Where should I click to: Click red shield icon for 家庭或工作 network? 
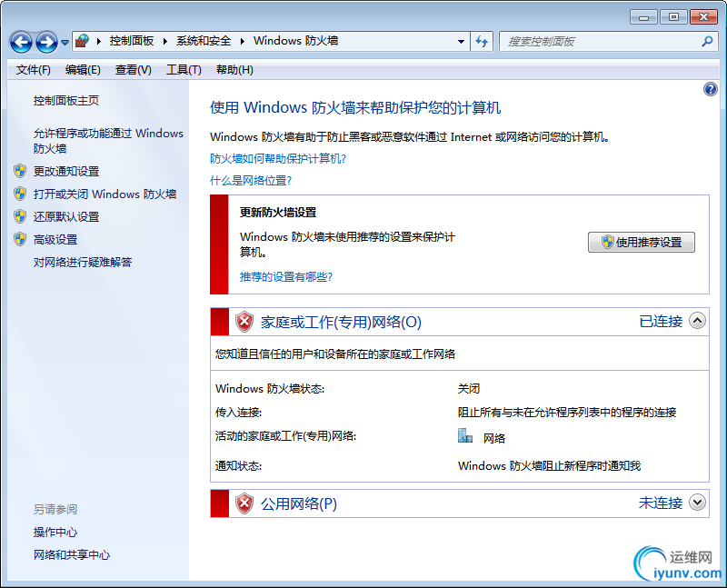coord(244,322)
